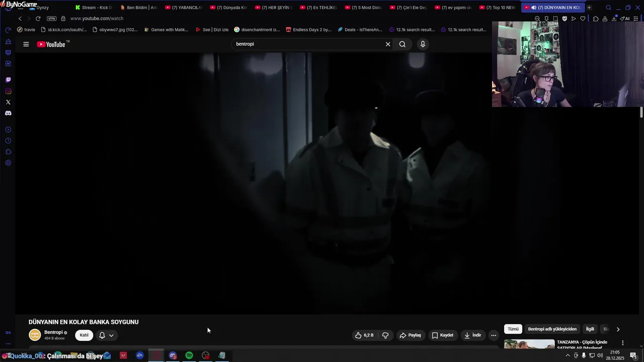Share the video via Paylaş
644x362 pixels.
click(411, 335)
